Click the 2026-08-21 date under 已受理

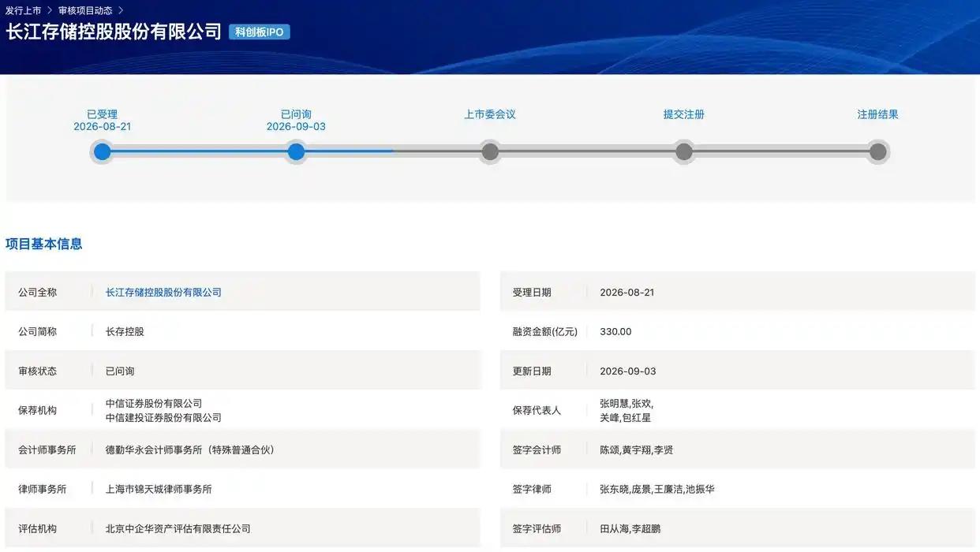click(x=102, y=127)
